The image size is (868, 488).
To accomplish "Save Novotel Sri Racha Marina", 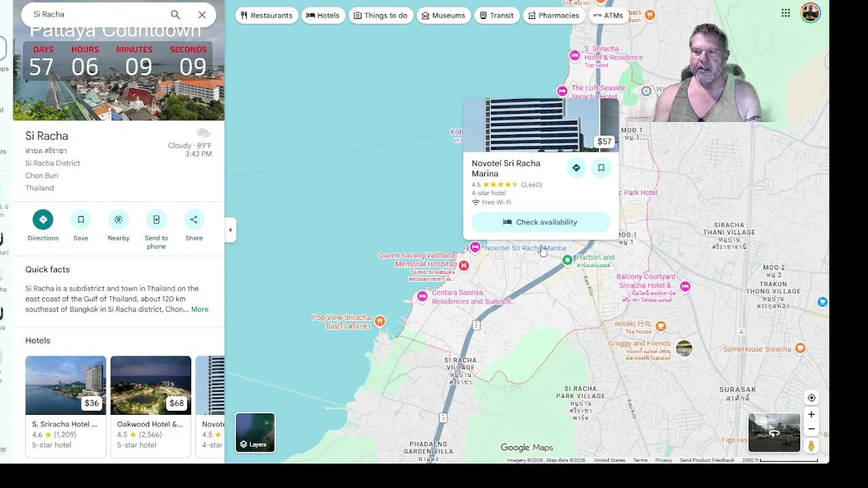I will pyautogui.click(x=601, y=167).
